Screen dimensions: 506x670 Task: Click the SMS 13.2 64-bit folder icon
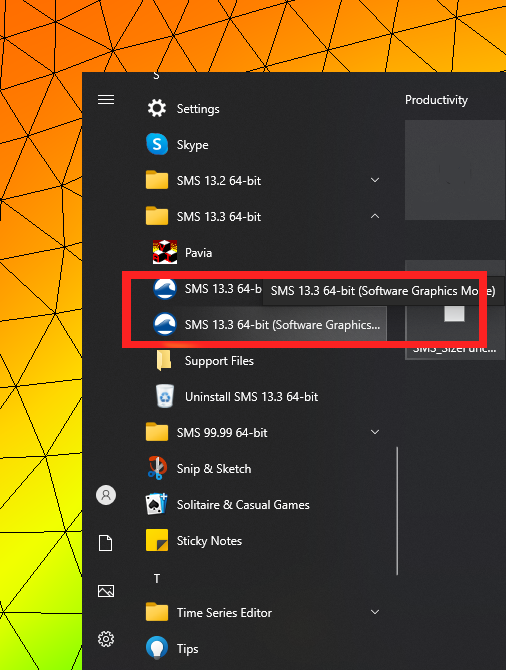pos(157,180)
